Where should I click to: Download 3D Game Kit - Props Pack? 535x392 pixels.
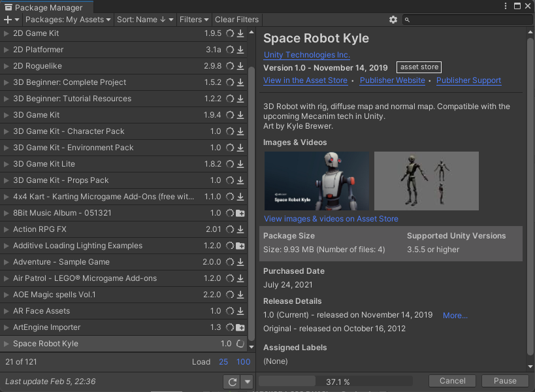click(240, 180)
